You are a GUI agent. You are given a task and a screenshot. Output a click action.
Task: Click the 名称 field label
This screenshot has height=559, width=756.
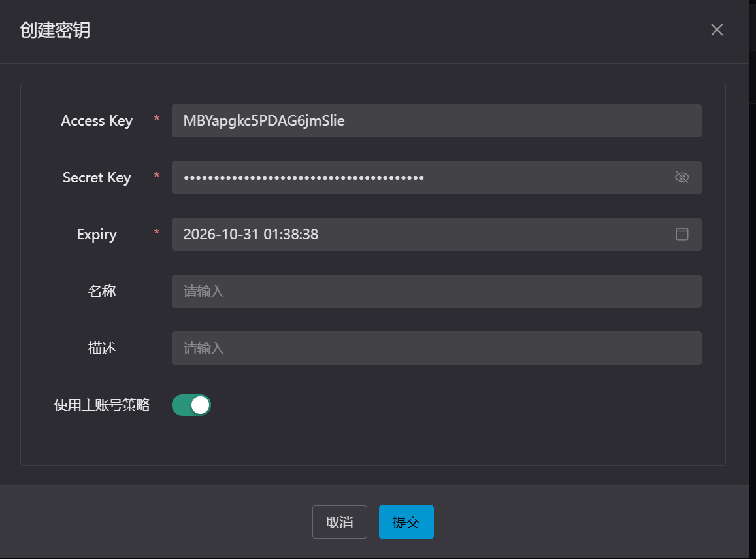(102, 291)
